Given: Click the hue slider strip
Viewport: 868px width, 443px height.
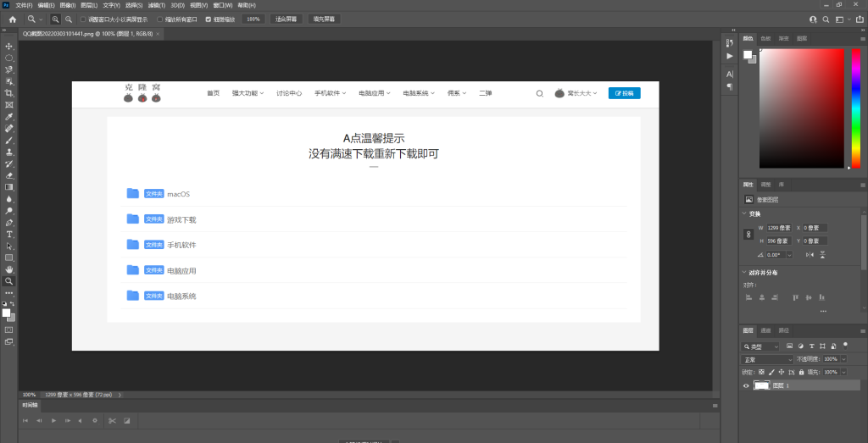Looking at the screenshot, I should tap(855, 108).
